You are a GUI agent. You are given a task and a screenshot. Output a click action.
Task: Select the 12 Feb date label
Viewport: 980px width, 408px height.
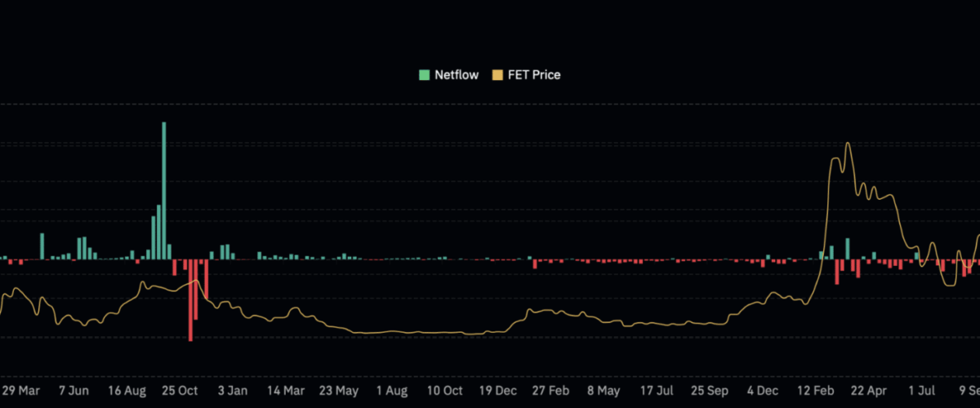point(816,390)
